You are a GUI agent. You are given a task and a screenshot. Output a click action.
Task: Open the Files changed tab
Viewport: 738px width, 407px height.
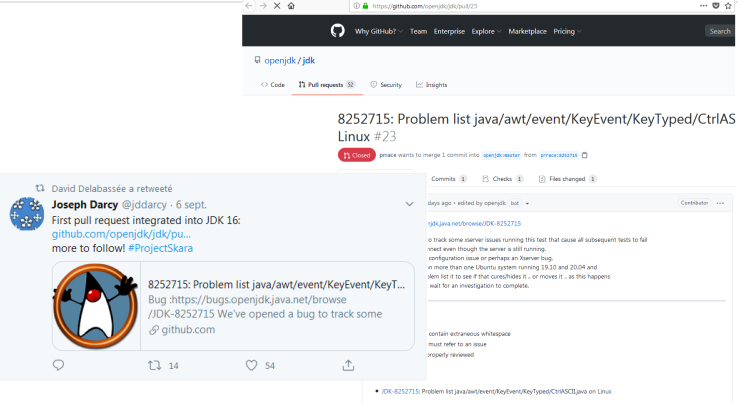pyautogui.click(x=567, y=179)
